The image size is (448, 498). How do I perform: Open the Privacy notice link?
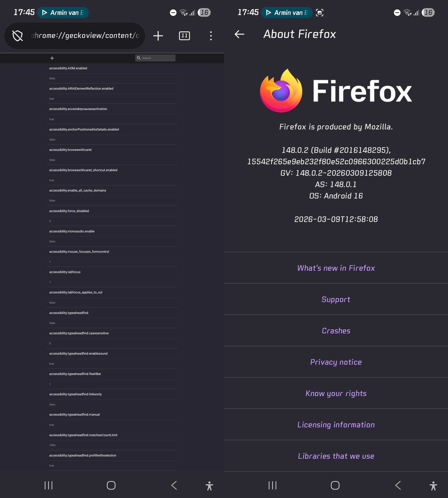(x=336, y=362)
